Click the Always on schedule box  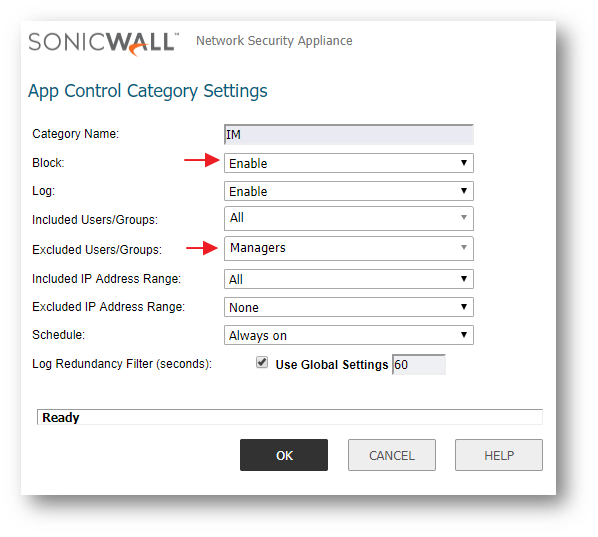[x=349, y=335]
